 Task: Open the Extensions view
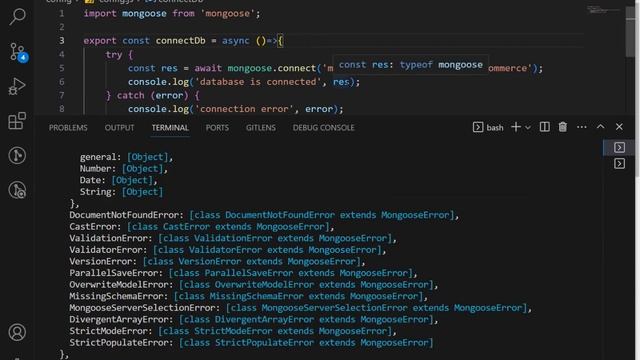17,121
